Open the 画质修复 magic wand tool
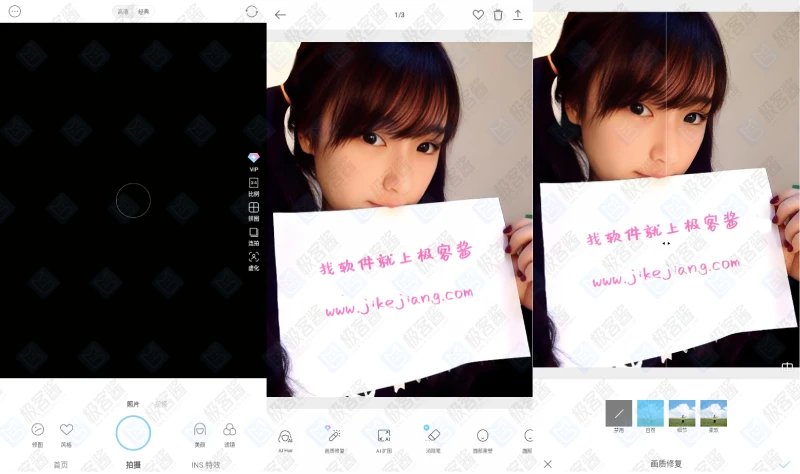 click(x=334, y=440)
